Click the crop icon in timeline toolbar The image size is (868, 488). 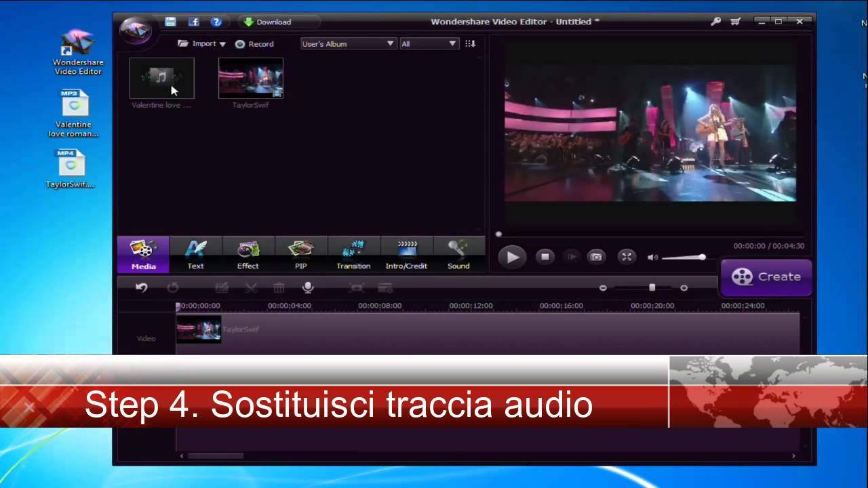(357, 287)
